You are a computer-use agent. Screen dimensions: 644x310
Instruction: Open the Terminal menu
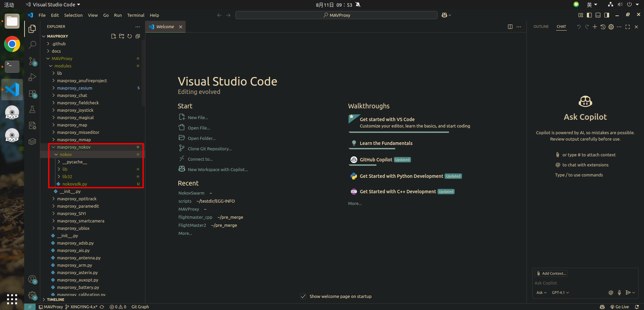pos(136,15)
